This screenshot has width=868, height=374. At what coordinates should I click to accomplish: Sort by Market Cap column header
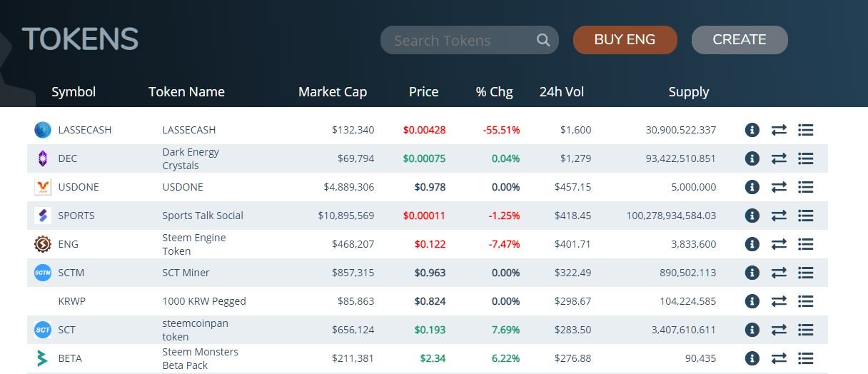[333, 91]
